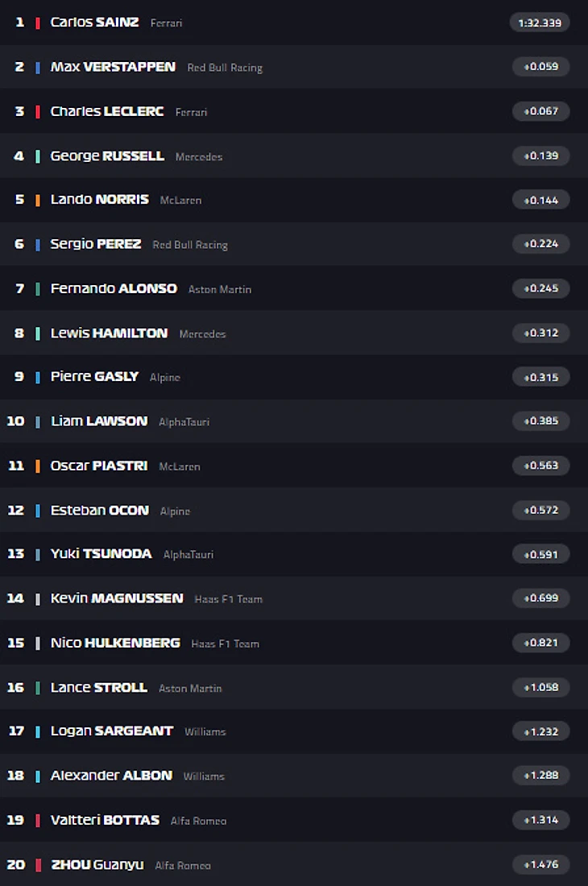
Task: Click Carlos Sainz driver name
Action: tap(94, 23)
